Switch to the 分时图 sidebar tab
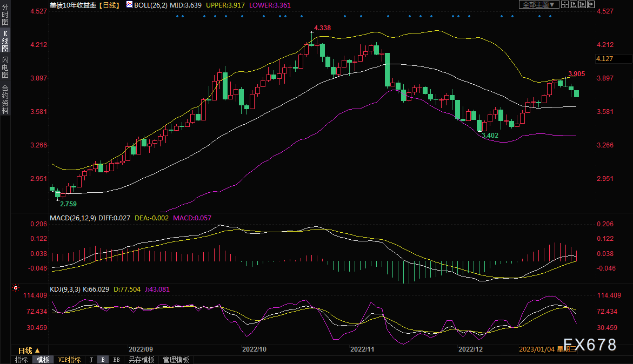The width and height of the screenshot is (633, 364). (5, 15)
